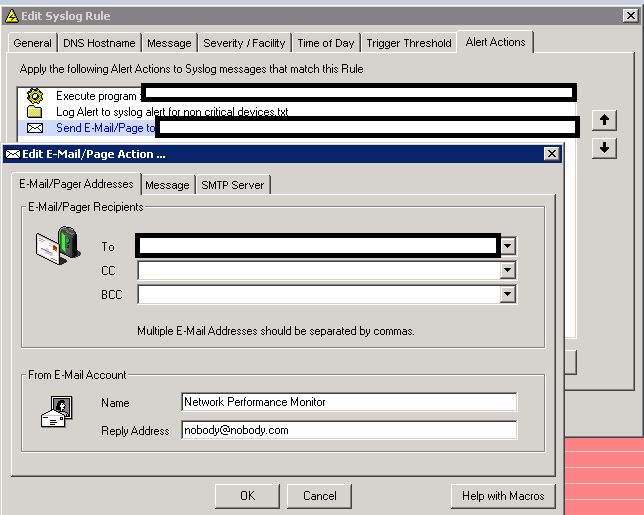This screenshot has height=515, width=644.
Task: Switch to the SMTP Server tab
Action: click(232, 185)
